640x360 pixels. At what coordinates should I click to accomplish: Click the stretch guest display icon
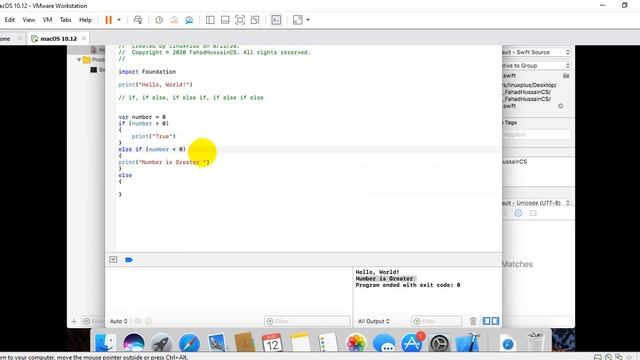tap(298, 20)
